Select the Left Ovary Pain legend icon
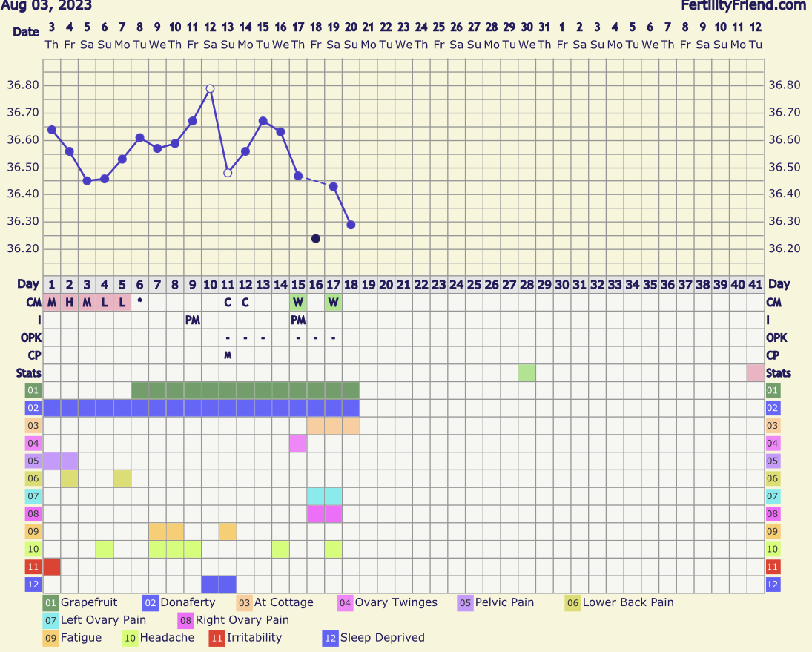This screenshot has width=812, height=652. click(x=51, y=620)
